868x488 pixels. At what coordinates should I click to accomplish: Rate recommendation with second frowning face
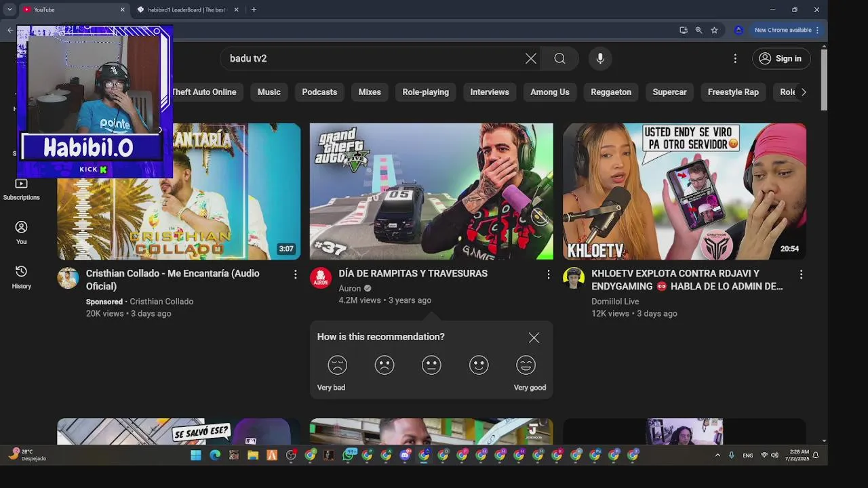click(x=384, y=365)
